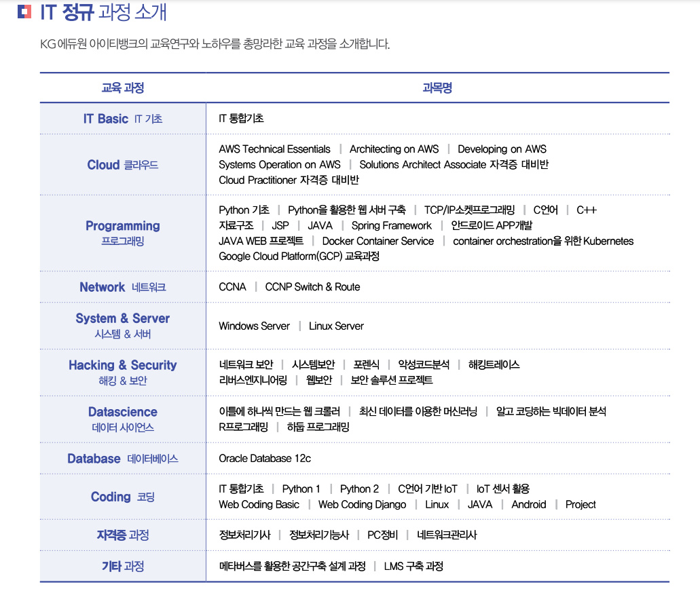This screenshot has height=591, width=700.
Task: Click Solutions Architect Associate 자격증 대비반
Action: tap(454, 165)
